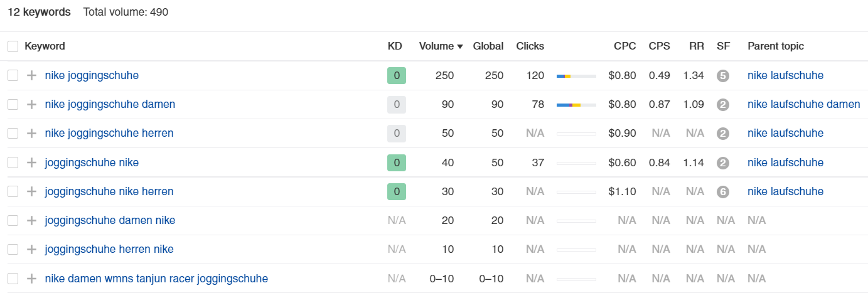Screen dimensions: 868x293
Task: Open SF badge 6 for 'joggingschuhe nike herren'
Action: pyautogui.click(x=723, y=191)
